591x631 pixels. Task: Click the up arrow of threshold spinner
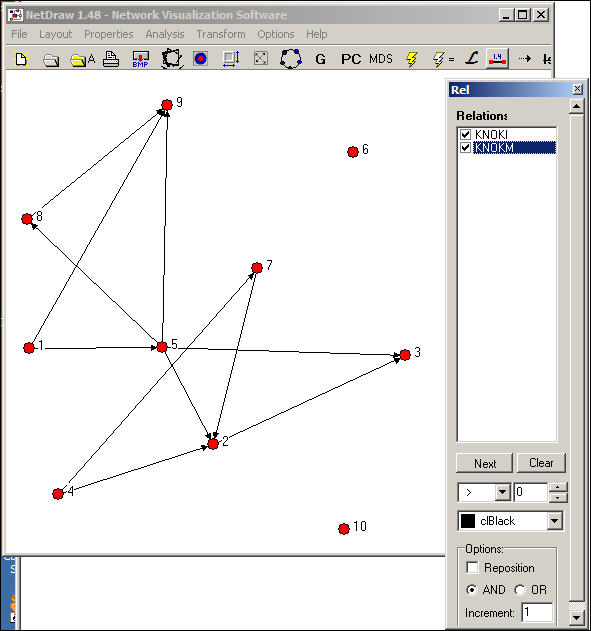(x=557, y=487)
